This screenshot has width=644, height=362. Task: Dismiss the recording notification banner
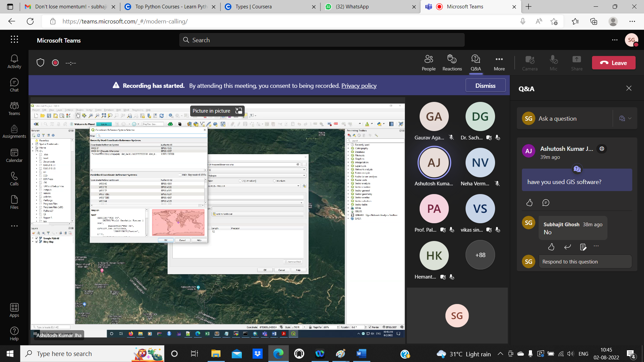tap(485, 85)
